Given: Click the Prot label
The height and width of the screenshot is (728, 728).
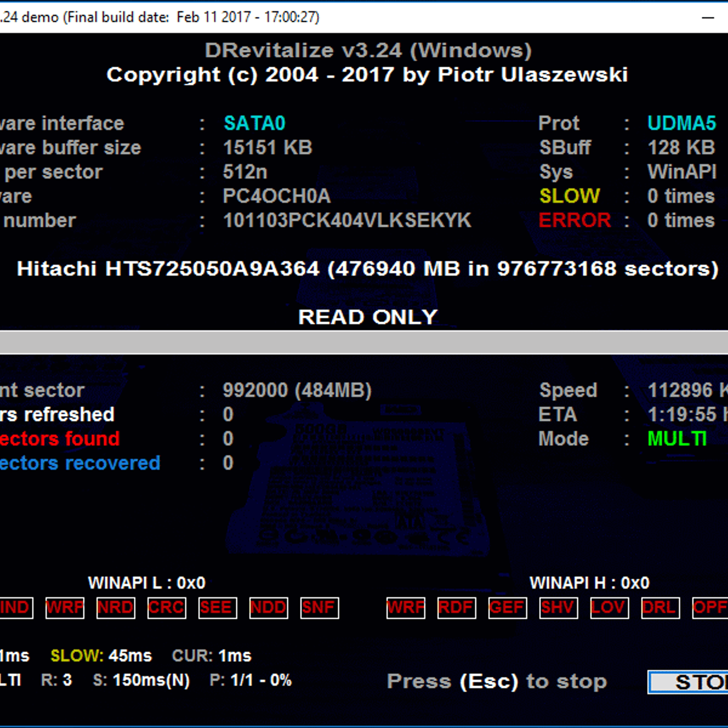Looking at the screenshot, I should click(x=559, y=123).
